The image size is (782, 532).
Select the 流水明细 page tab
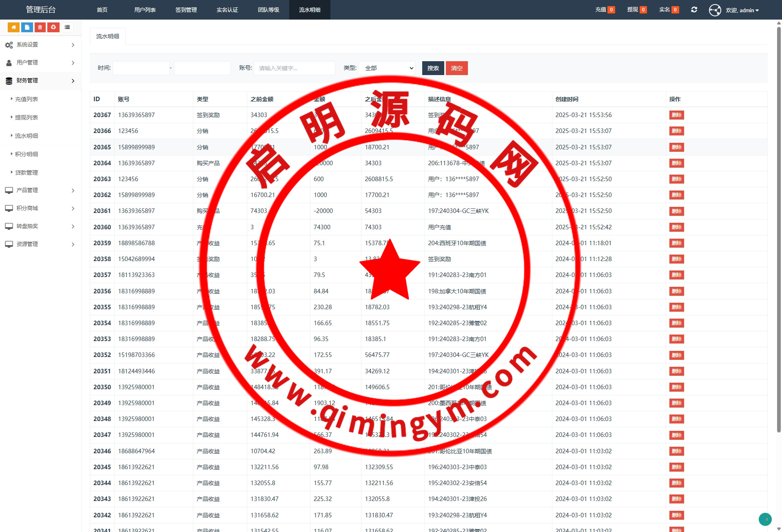pyautogui.click(x=108, y=36)
